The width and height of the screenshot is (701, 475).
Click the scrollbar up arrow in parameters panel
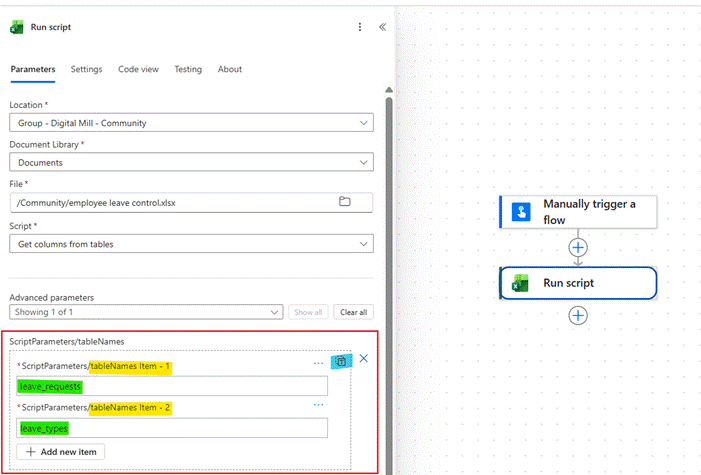[x=389, y=90]
